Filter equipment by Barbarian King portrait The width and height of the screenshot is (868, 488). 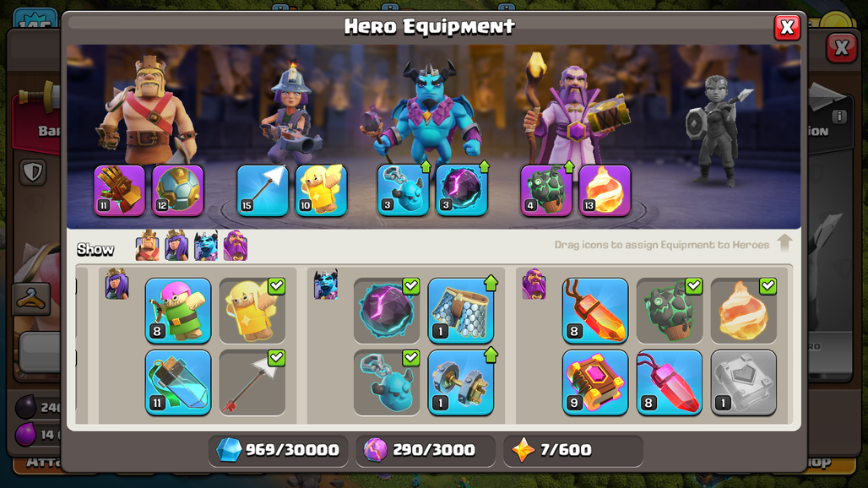point(147,246)
